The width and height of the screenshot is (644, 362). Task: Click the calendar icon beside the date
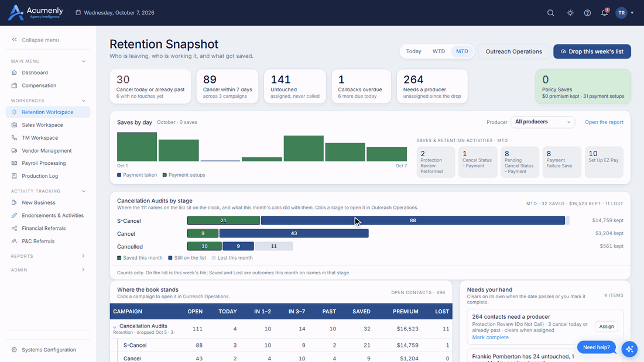(x=78, y=13)
